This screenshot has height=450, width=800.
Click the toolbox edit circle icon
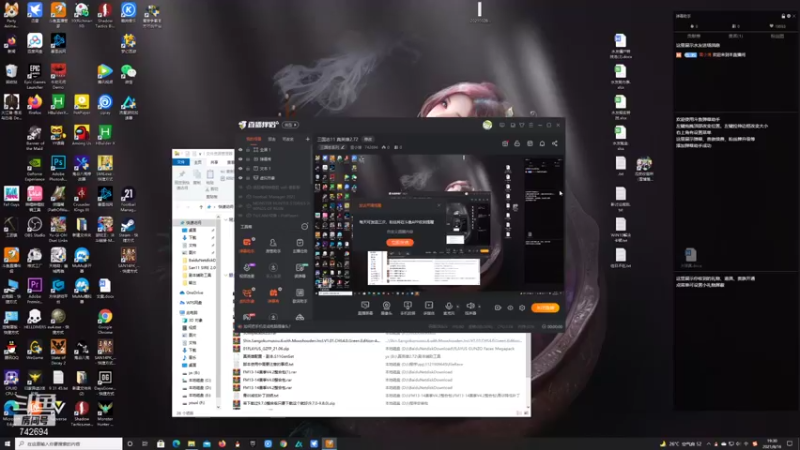click(x=305, y=227)
